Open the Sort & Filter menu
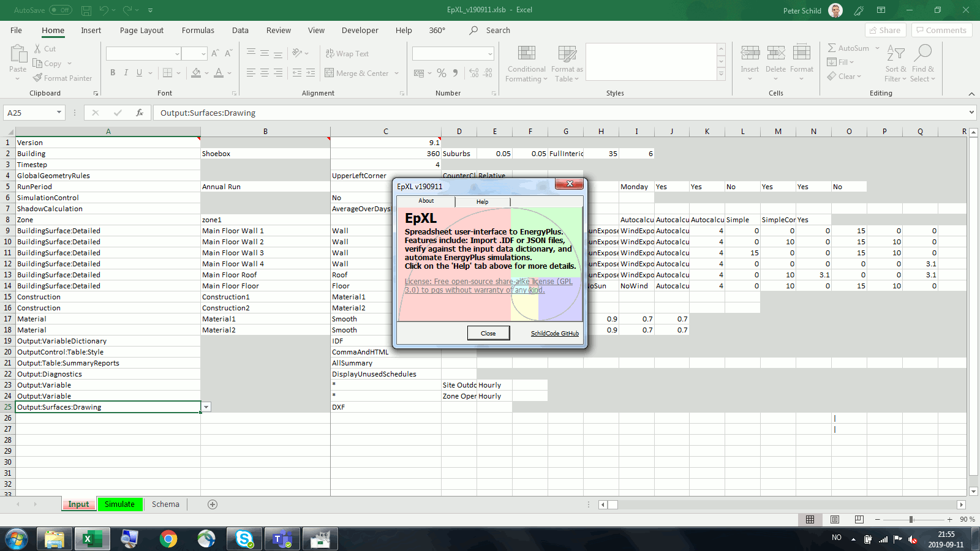Screen dimensions: 980x551 [x=895, y=63]
